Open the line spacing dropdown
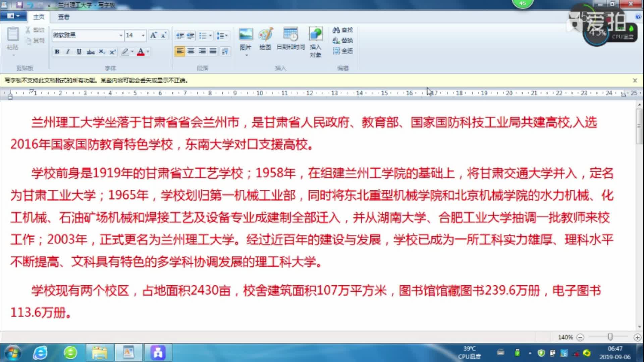 tap(222, 36)
